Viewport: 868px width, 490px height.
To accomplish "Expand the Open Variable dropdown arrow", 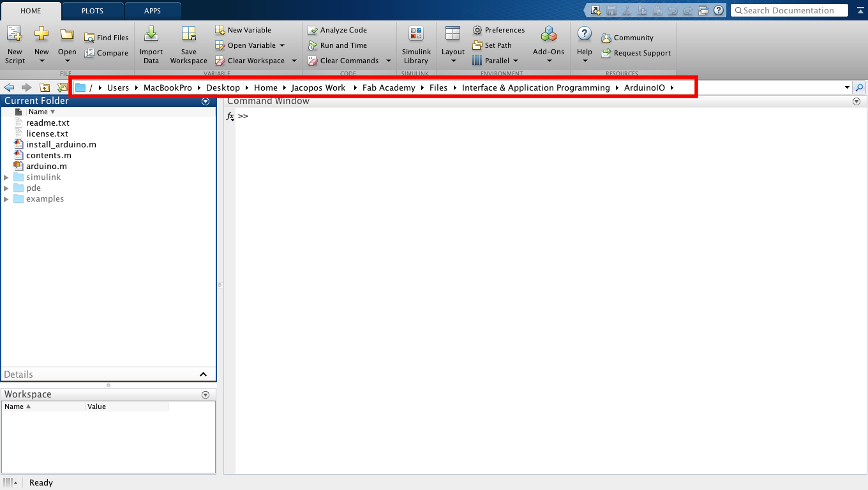I will coord(282,45).
